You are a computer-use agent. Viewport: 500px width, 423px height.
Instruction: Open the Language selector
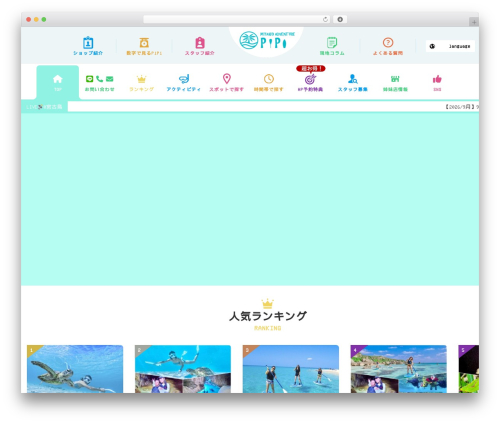click(x=450, y=46)
